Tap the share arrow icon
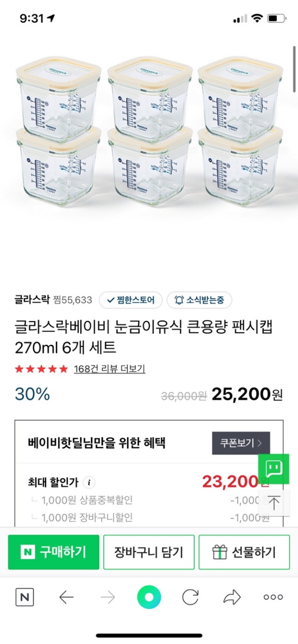Screen dimensions: 298x644 click(x=232, y=597)
